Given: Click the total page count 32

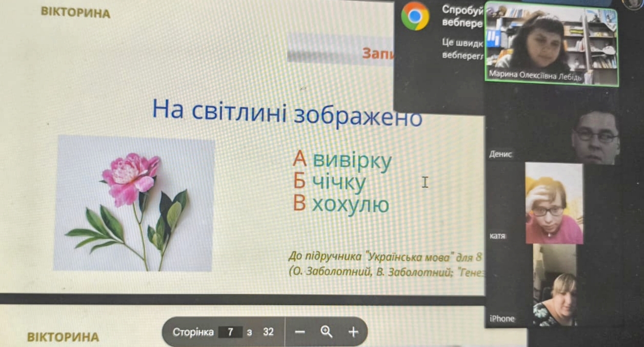Looking at the screenshot, I should 268,332.
